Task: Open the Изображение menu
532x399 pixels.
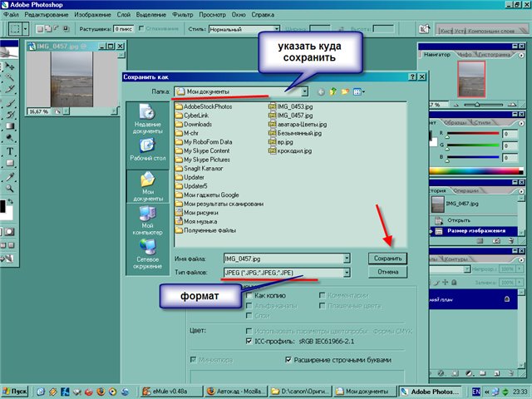Action: [91, 15]
